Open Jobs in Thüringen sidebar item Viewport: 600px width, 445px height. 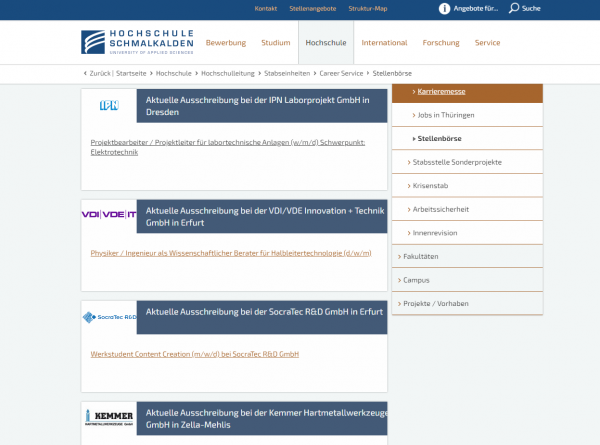pyautogui.click(x=467, y=115)
